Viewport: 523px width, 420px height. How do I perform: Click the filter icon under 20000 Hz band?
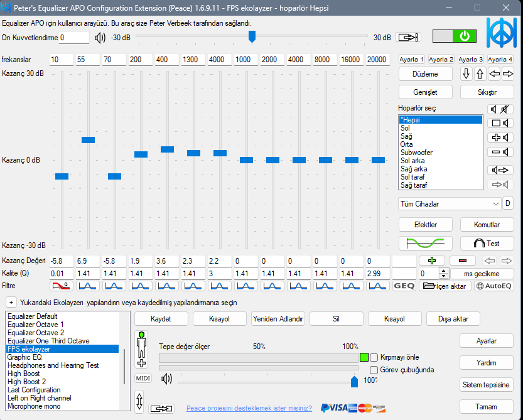pyautogui.click(x=377, y=286)
